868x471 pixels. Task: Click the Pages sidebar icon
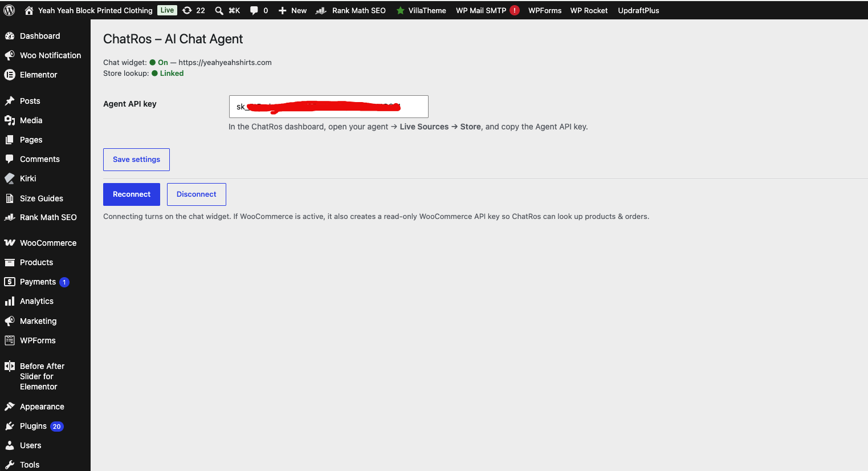click(x=10, y=140)
